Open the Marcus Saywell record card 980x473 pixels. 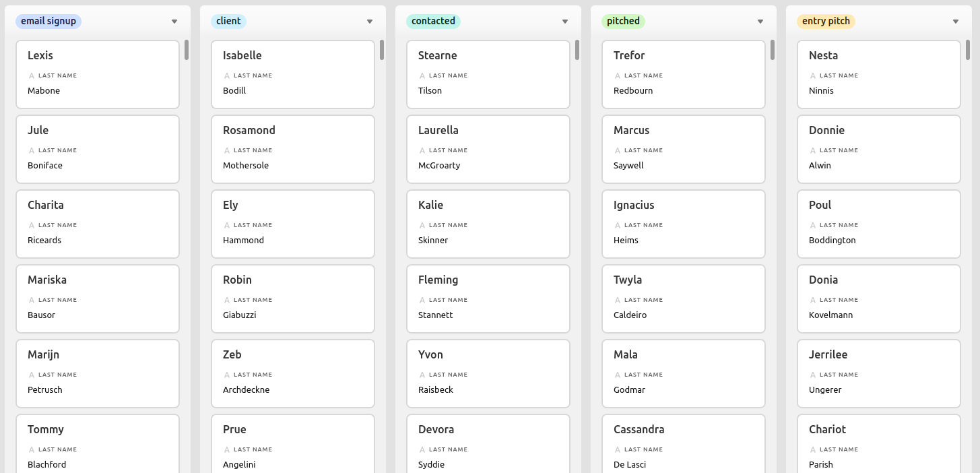click(683, 149)
